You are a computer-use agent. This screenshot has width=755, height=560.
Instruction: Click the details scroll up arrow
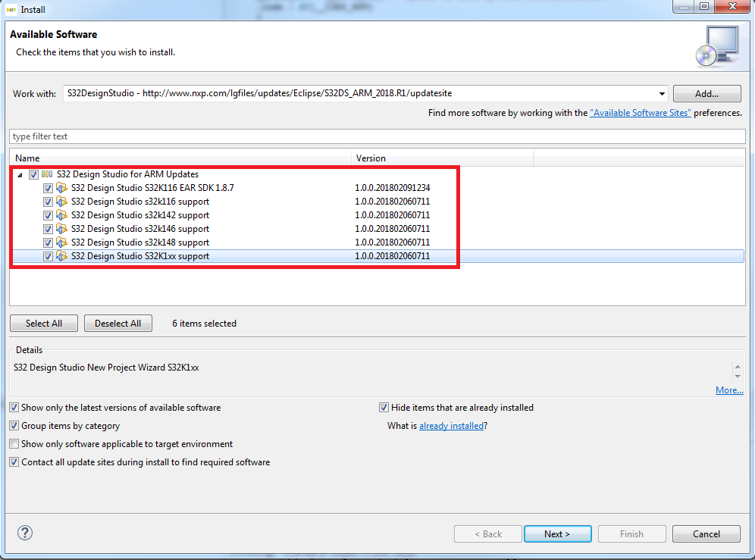click(738, 367)
